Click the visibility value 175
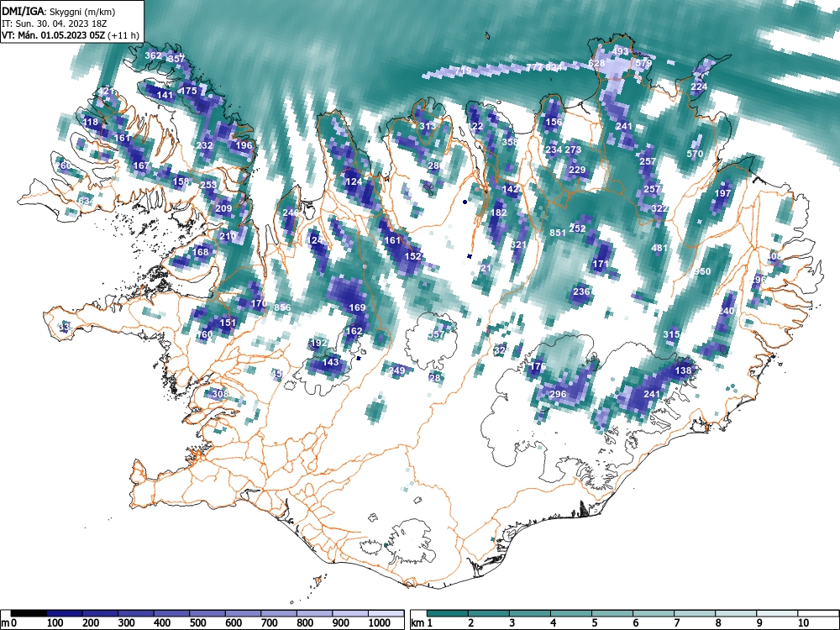 click(x=188, y=91)
